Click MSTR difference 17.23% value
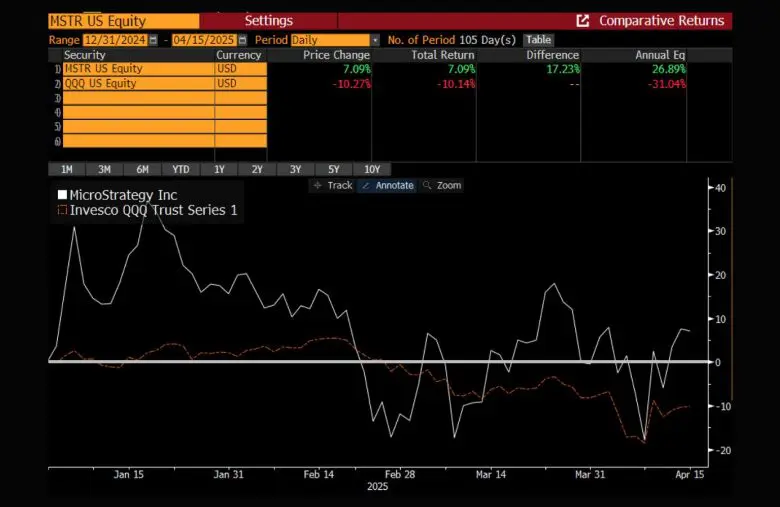This screenshot has height=507, width=780. 563,69
